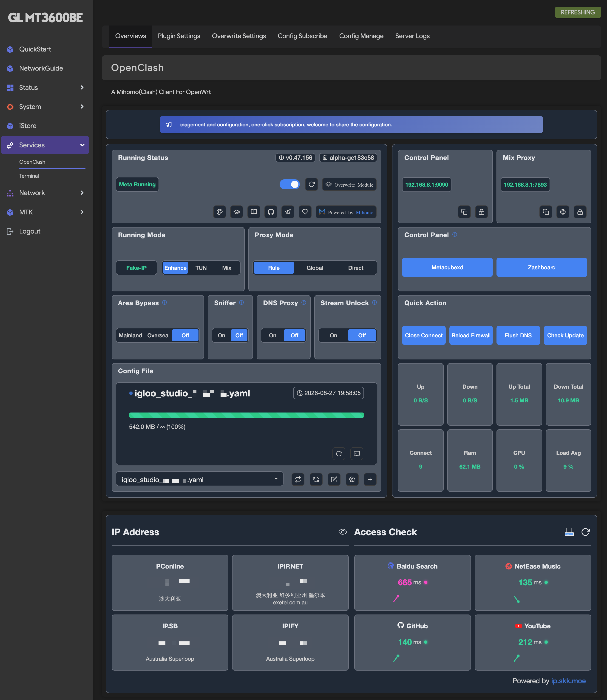Click the green config traffic progress bar
The image size is (607, 700).
click(x=246, y=415)
